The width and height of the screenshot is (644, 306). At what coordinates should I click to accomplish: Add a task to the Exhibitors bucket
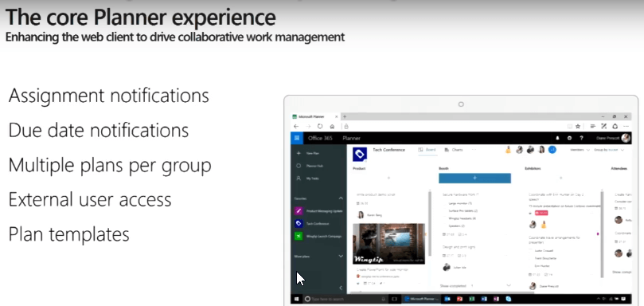(x=560, y=178)
